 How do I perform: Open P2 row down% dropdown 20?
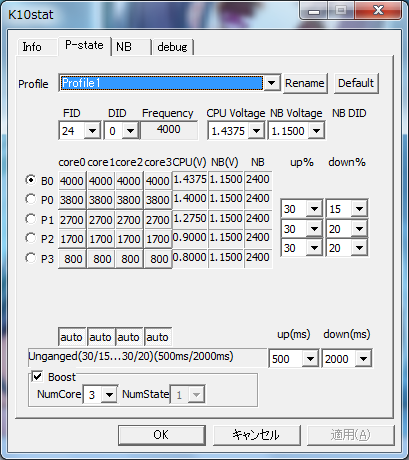(347, 229)
